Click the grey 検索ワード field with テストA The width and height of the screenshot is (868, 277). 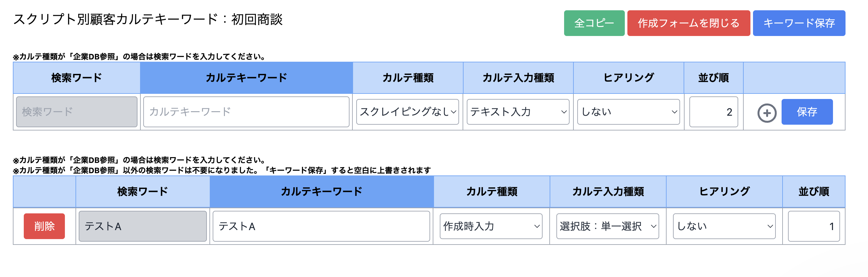(143, 226)
